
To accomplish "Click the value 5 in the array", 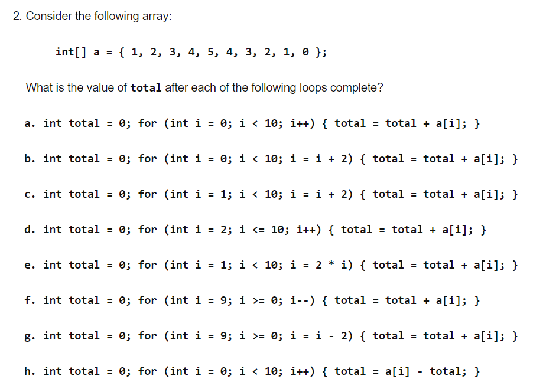I will tap(211, 52).
